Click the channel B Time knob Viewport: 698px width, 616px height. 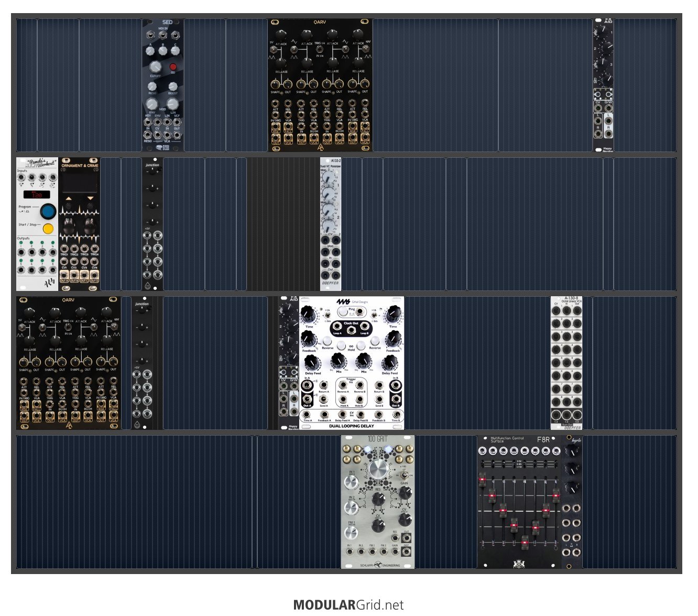(393, 315)
